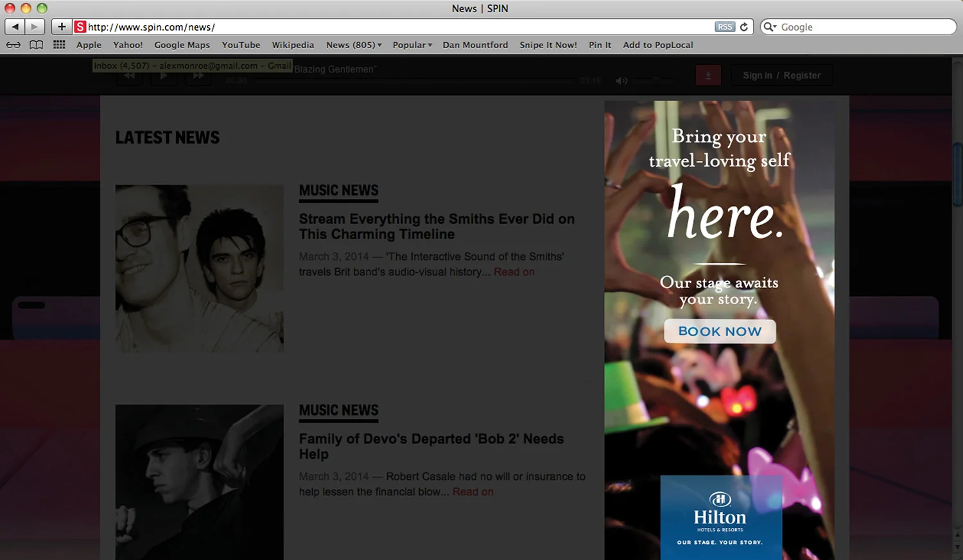The image size is (963, 560).
Task: Click MUSIC NEWS above Smiths article
Action: [338, 191]
